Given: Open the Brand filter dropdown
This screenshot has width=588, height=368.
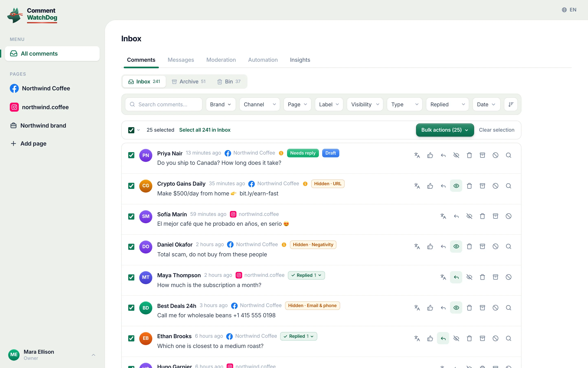Looking at the screenshot, I should click(221, 104).
